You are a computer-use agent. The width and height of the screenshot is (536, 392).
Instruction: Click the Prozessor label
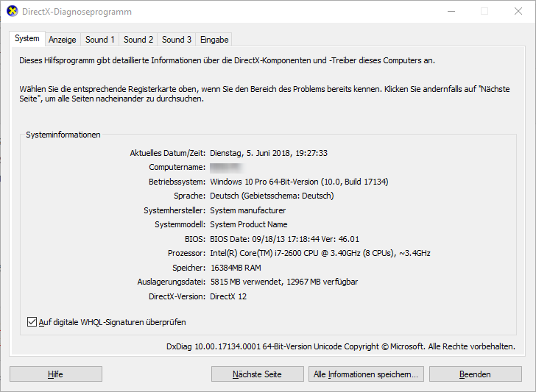pyautogui.click(x=187, y=253)
